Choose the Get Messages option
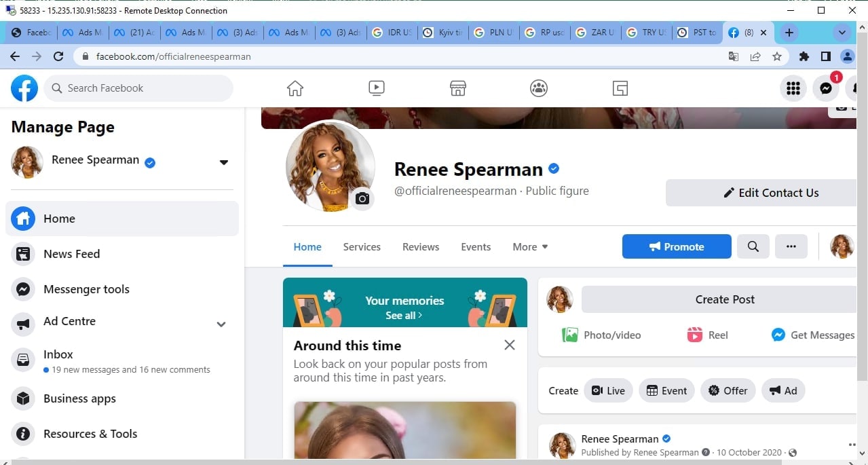The height and width of the screenshot is (465, 868). [813, 335]
